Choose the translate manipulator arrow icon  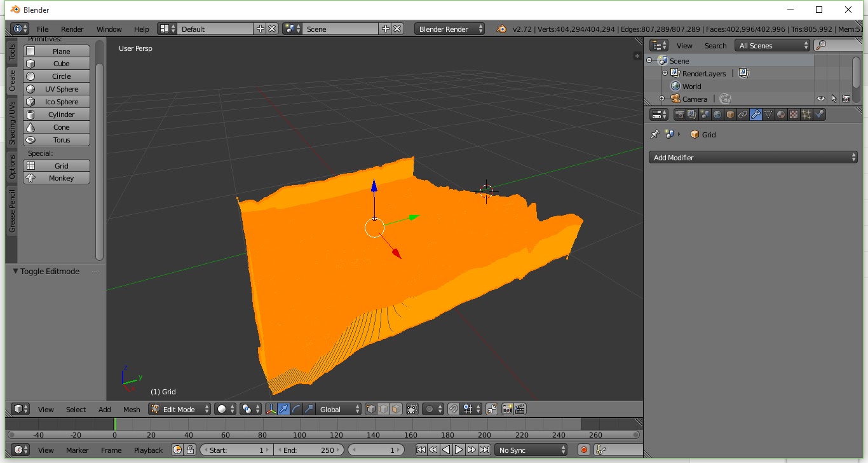(284, 409)
